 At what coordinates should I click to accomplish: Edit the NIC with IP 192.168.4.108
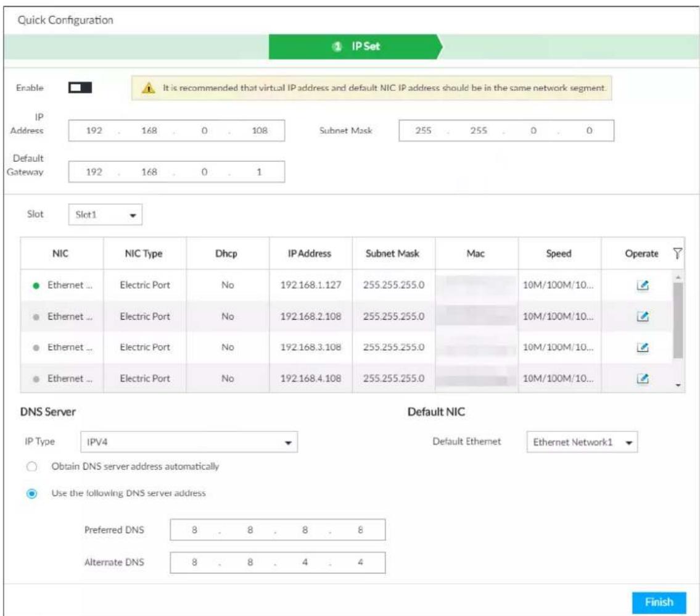coord(643,378)
